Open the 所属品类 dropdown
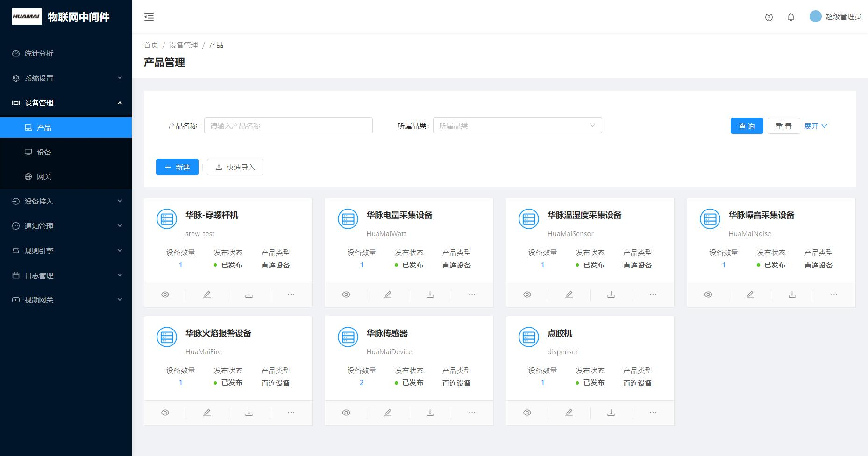Screen dimensions: 868x456 point(517,126)
